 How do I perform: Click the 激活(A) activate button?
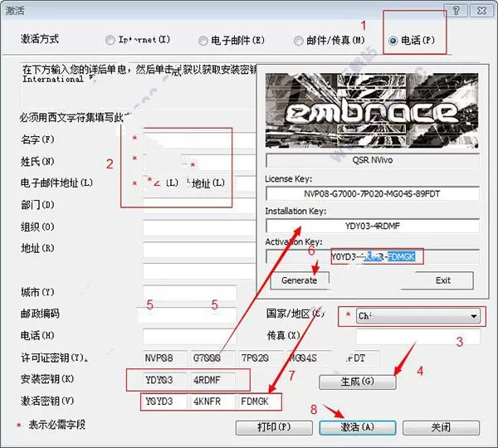pyautogui.click(x=357, y=427)
